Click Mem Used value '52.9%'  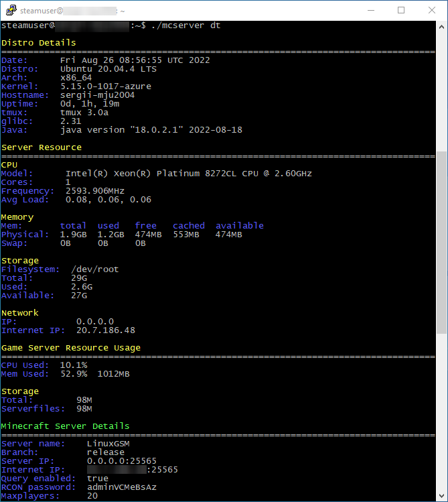click(x=74, y=373)
